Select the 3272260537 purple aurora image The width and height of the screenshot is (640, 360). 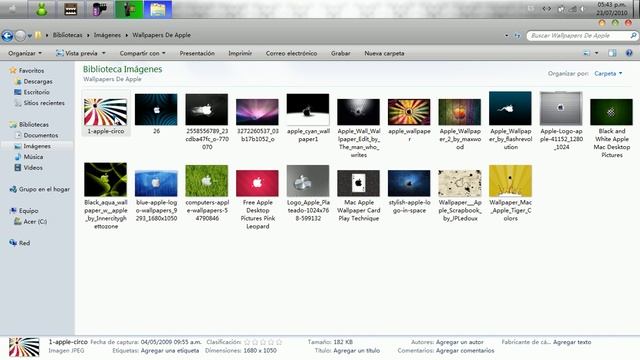click(257, 112)
